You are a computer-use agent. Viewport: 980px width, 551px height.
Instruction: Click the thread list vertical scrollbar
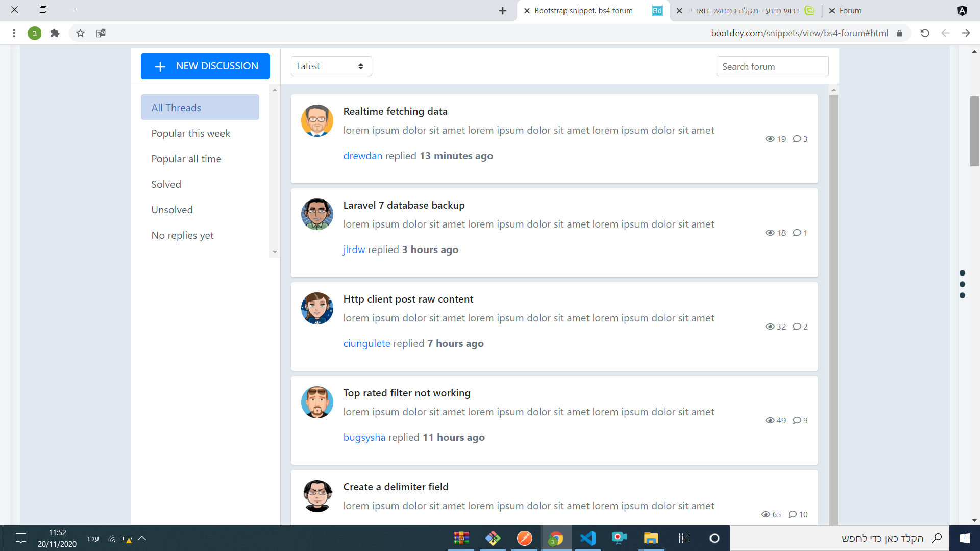click(x=834, y=306)
